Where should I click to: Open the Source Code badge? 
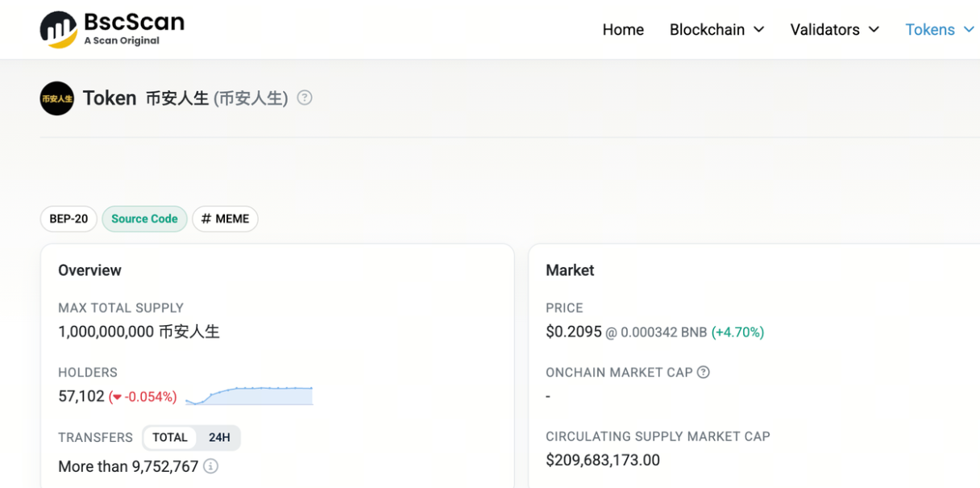(x=144, y=219)
